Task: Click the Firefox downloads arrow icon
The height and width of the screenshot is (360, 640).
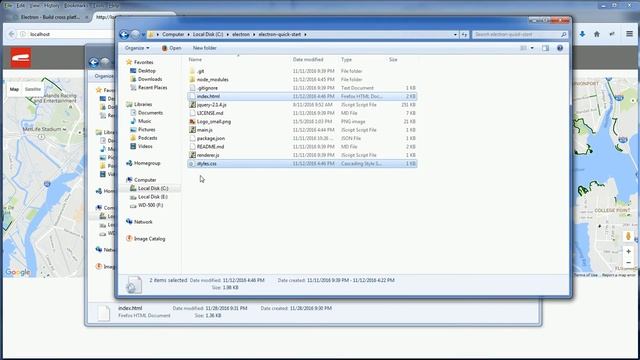Action: click(582, 34)
